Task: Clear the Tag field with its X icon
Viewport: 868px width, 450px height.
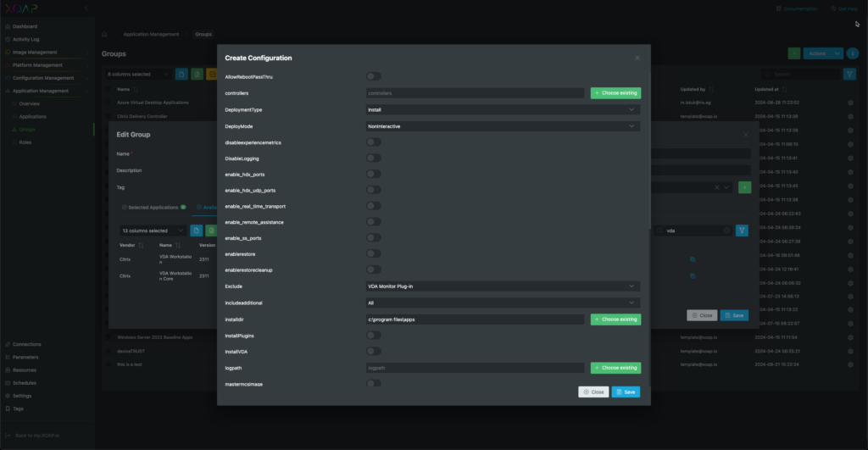Action: click(x=717, y=187)
